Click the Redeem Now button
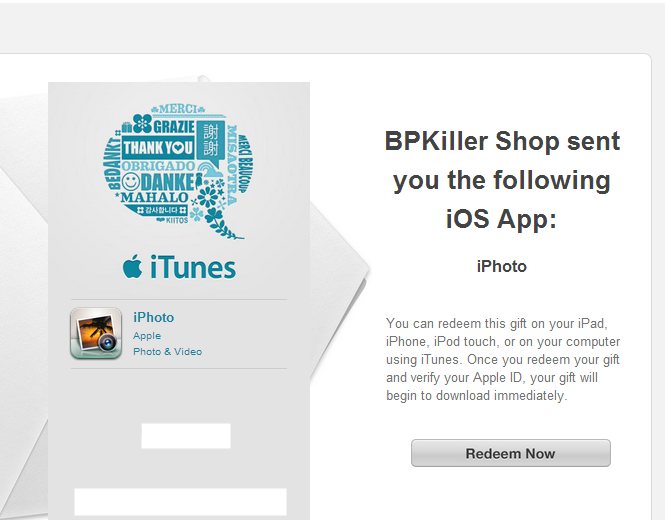 (x=511, y=453)
